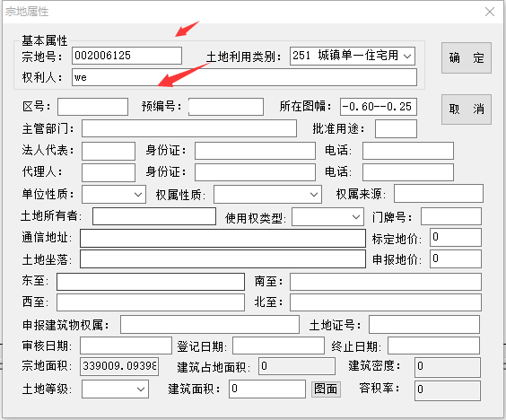
Task: Open the 图面 drawing pick button
Action: click(326, 389)
